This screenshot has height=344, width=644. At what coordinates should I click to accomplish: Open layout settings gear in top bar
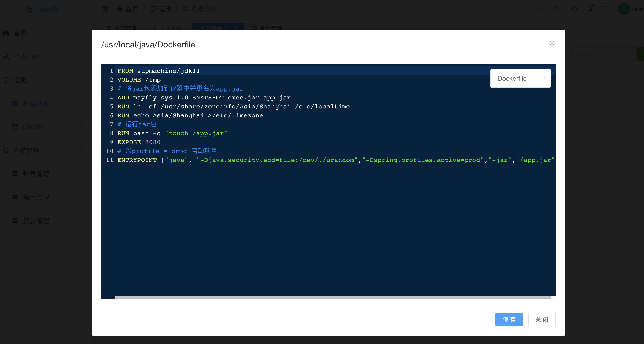point(574,9)
